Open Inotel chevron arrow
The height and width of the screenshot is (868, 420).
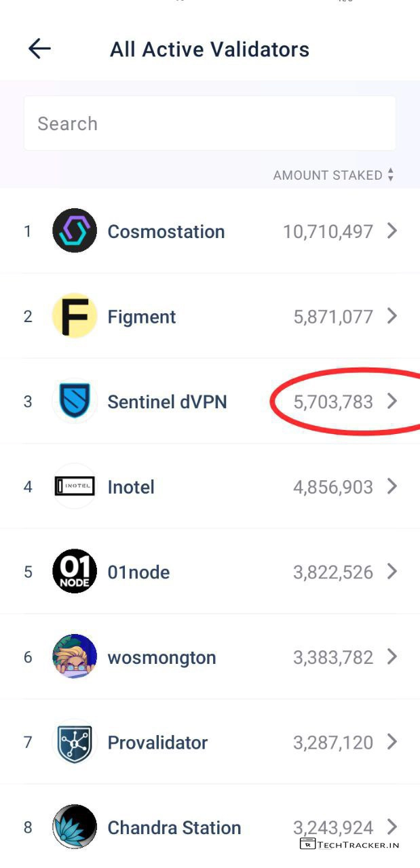pos(392,487)
